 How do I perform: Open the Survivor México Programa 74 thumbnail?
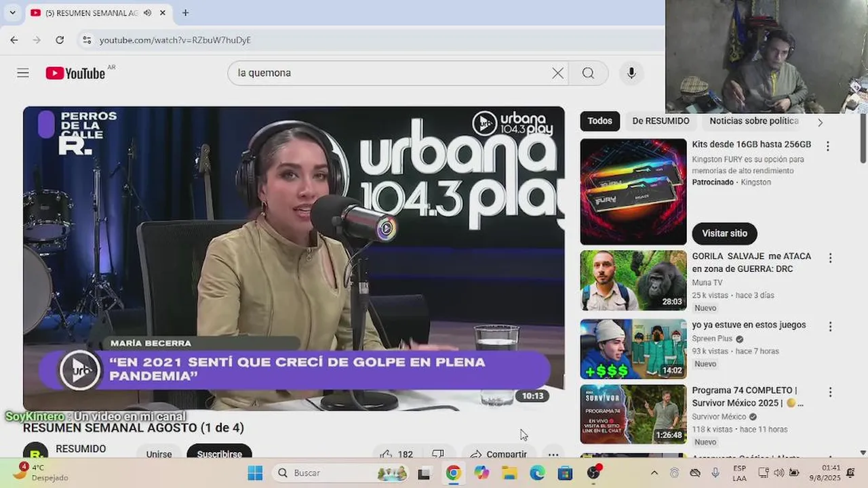tap(633, 414)
